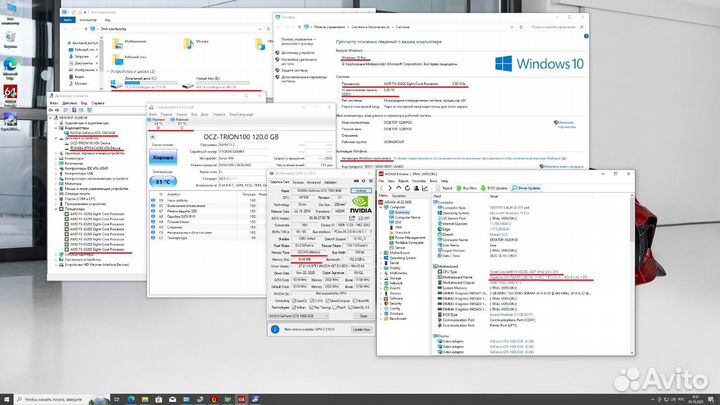Click GPU-Z Lookup button
Screen dimensions: 720x405
tap(361, 191)
